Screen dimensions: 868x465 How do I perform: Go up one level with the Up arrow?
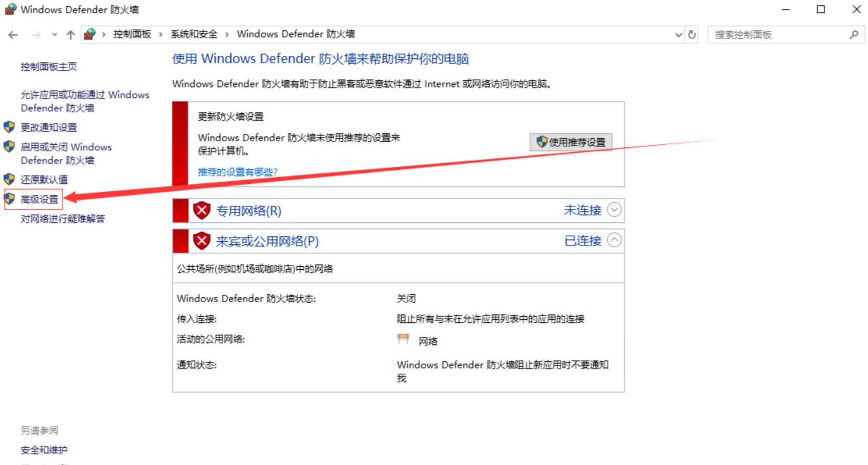pos(71,35)
